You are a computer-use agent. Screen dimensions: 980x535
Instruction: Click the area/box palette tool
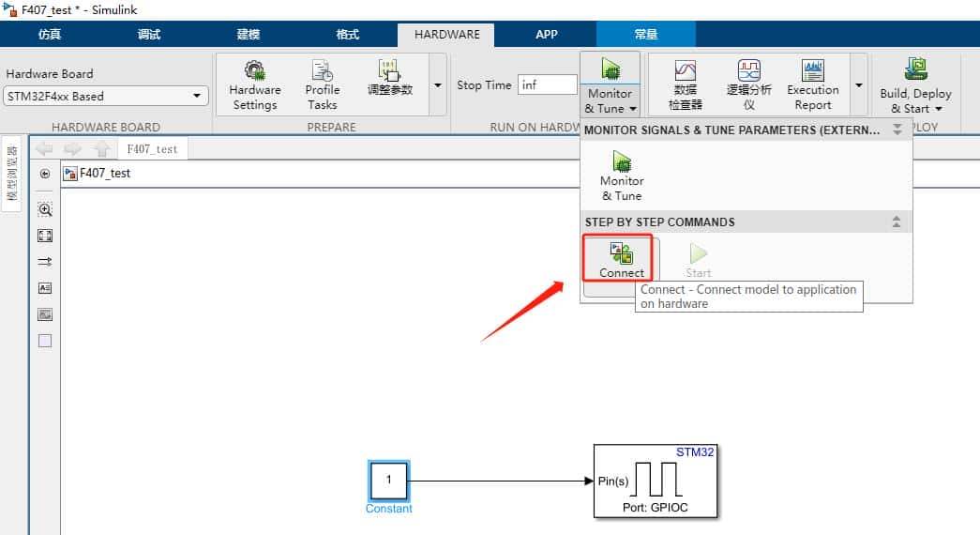click(45, 341)
